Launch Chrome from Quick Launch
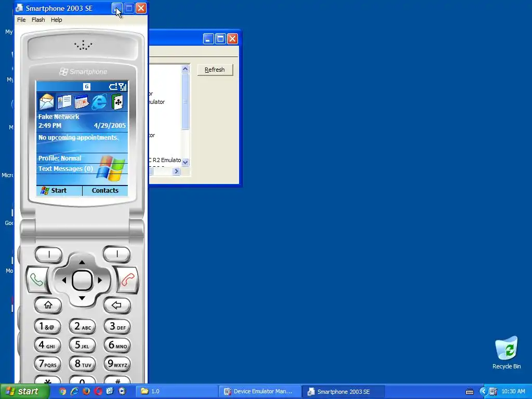Viewport: 532px width, 399px height. pos(62,391)
